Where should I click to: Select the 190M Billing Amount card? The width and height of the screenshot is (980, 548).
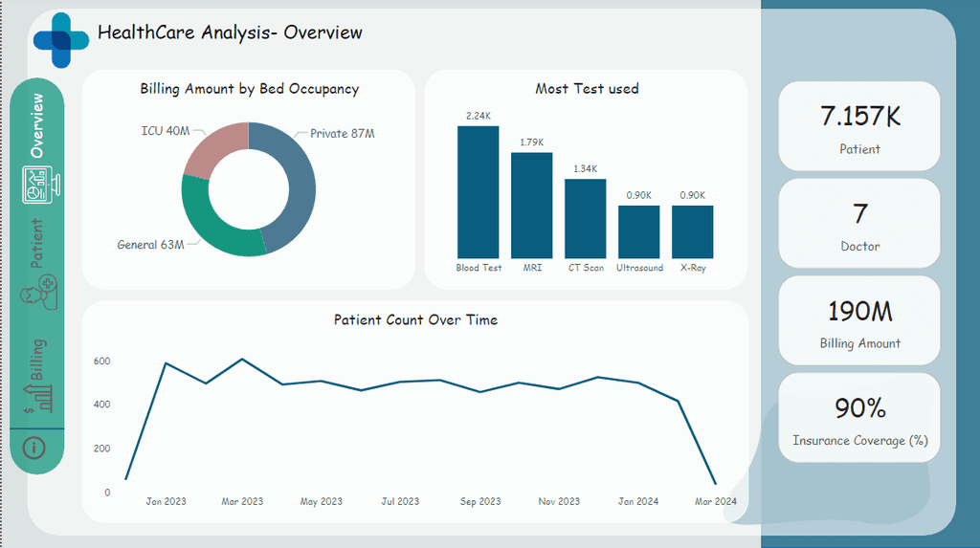tap(859, 320)
